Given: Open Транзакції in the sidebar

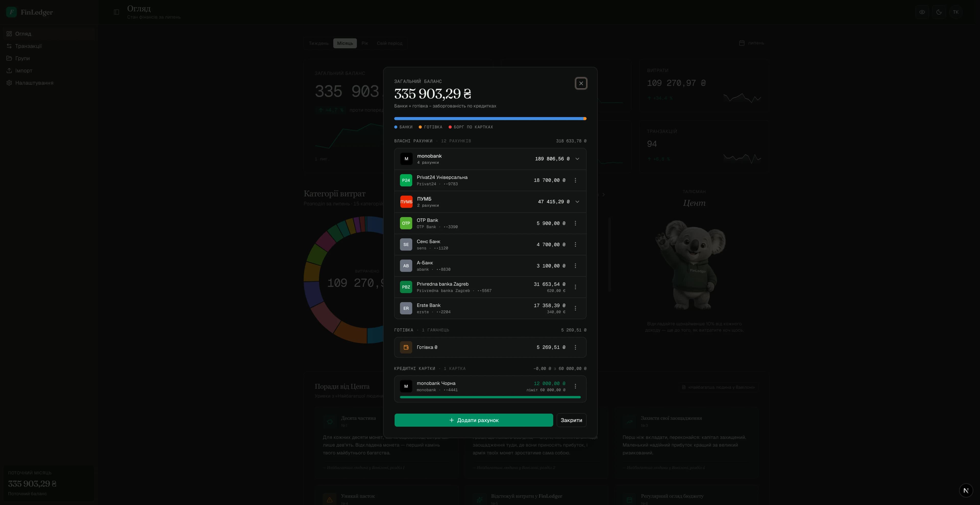Looking at the screenshot, I should tap(49, 46).
